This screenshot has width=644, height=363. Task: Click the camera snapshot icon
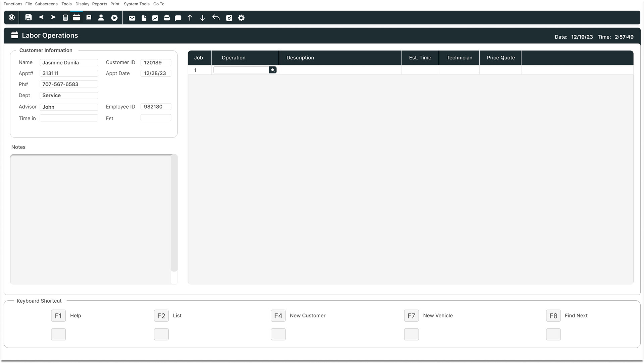point(229,18)
